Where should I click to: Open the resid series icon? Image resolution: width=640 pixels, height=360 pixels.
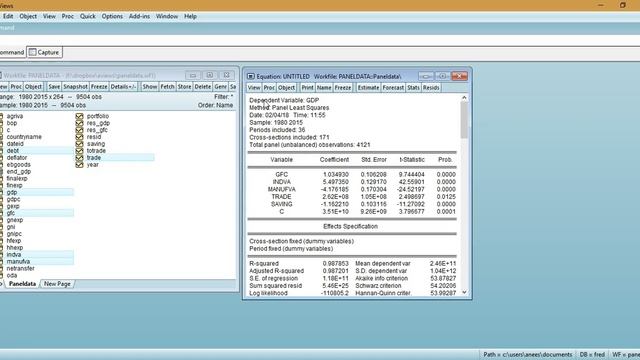pyautogui.click(x=79, y=137)
